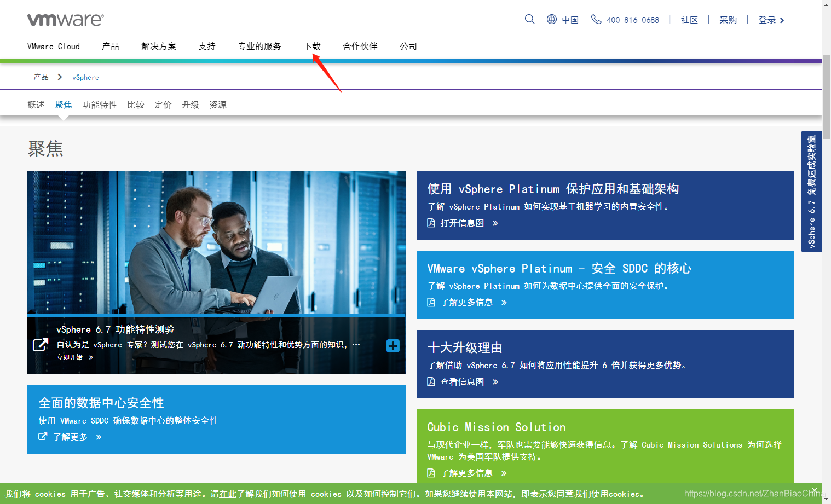Click the vSphere 6.7 功能特性测验 title

pyautogui.click(x=116, y=329)
